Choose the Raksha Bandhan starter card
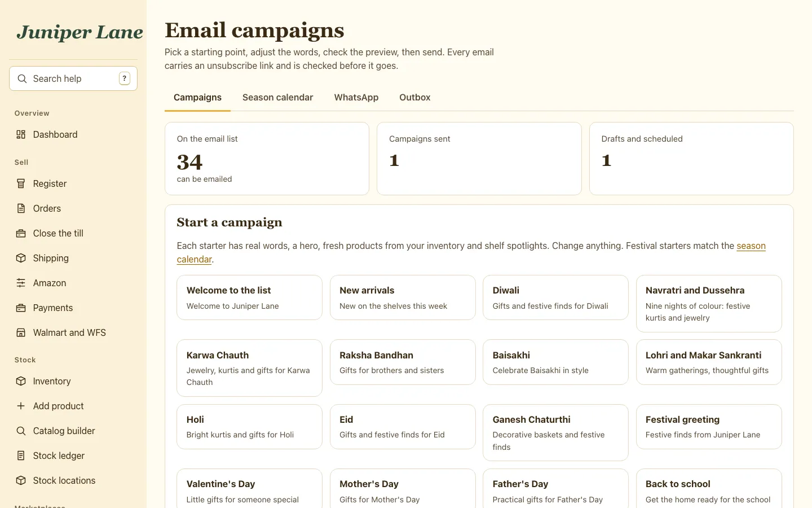Screen dimensions: 812x508 click(x=403, y=362)
